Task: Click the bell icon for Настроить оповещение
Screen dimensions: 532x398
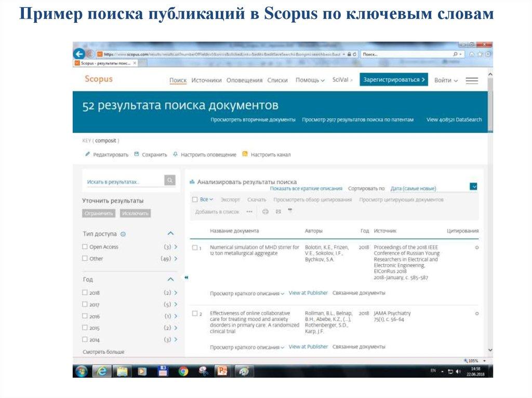Action: click(x=176, y=154)
